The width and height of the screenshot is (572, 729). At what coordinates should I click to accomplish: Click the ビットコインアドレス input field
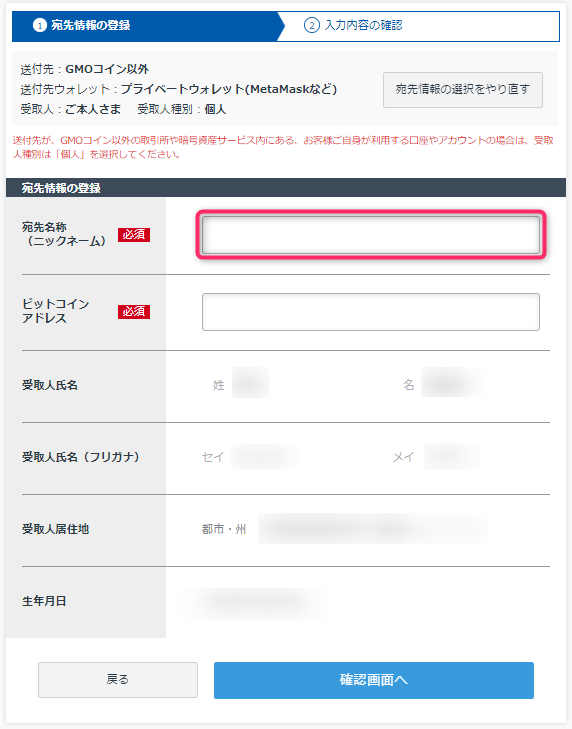point(371,312)
